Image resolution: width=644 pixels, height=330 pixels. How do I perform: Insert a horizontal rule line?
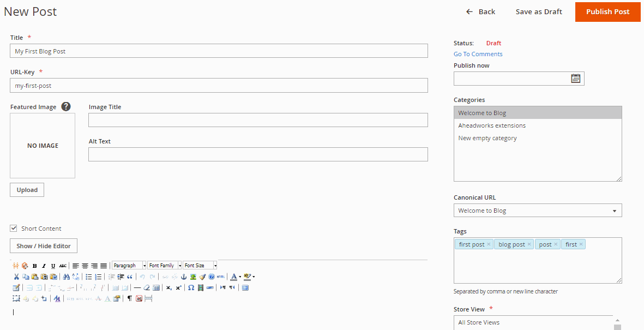pos(137,287)
